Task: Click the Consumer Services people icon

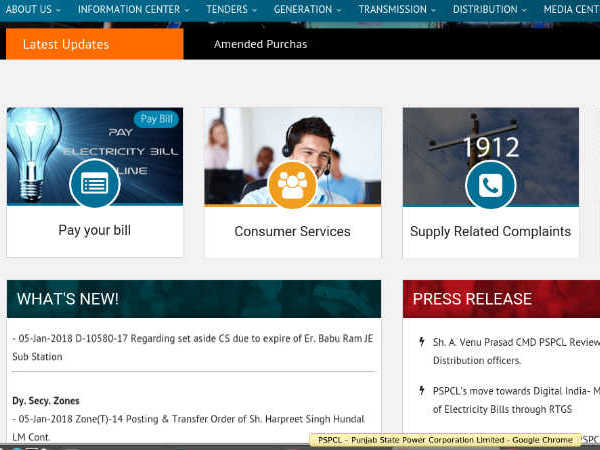Action: (x=292, y=185)
